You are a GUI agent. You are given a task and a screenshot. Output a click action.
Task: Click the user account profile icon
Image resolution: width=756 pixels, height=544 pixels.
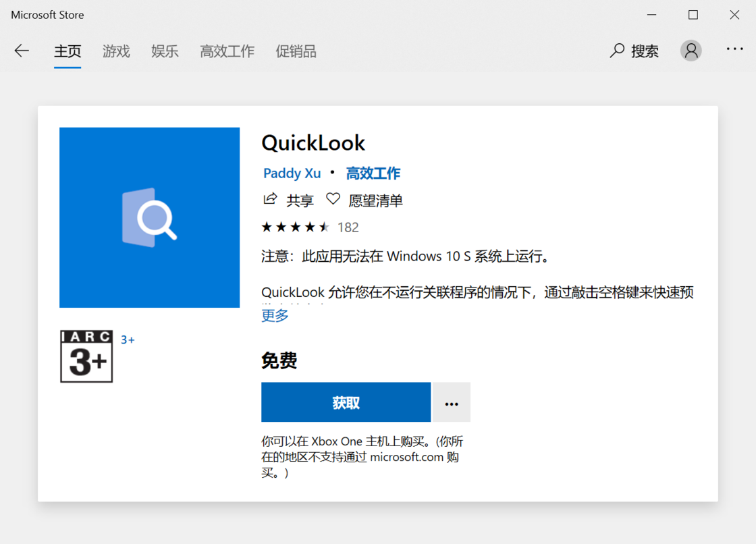691,51
